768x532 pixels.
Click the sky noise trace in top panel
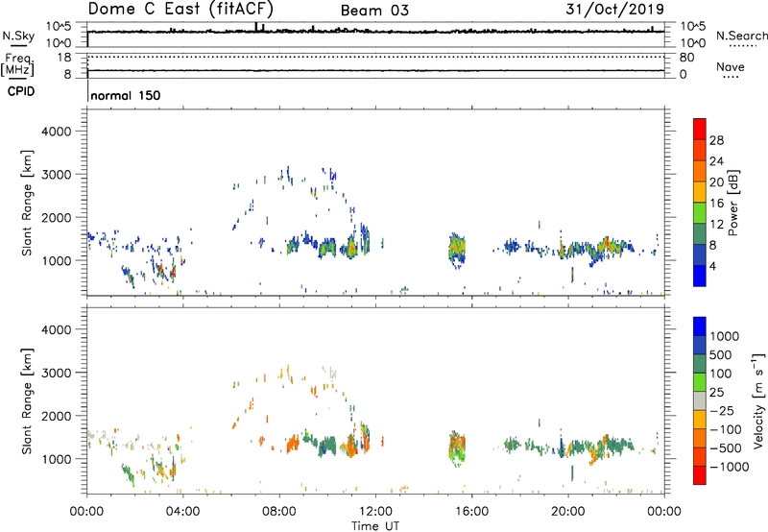[375, 32]
